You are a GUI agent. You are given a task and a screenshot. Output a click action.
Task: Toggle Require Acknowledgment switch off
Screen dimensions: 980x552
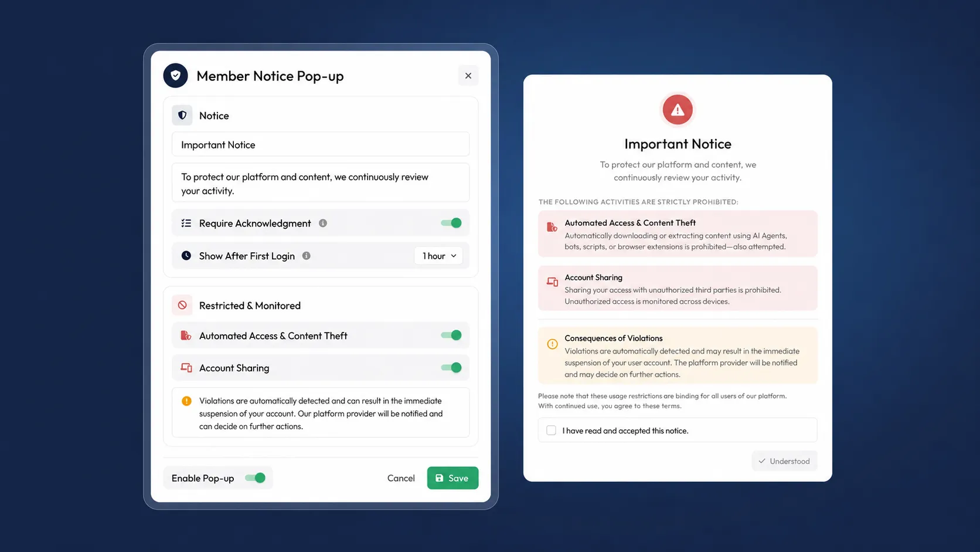451,223
